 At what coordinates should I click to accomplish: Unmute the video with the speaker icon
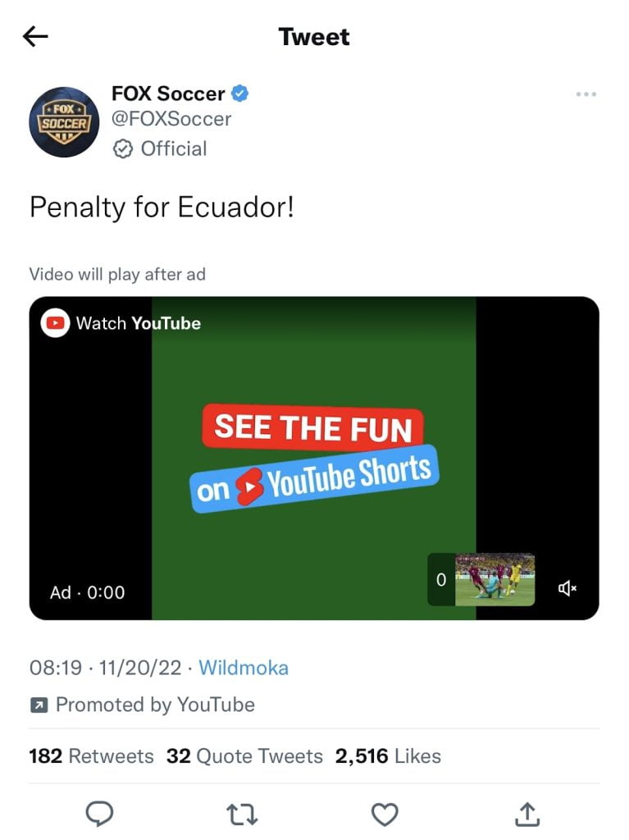click(567, 588)
